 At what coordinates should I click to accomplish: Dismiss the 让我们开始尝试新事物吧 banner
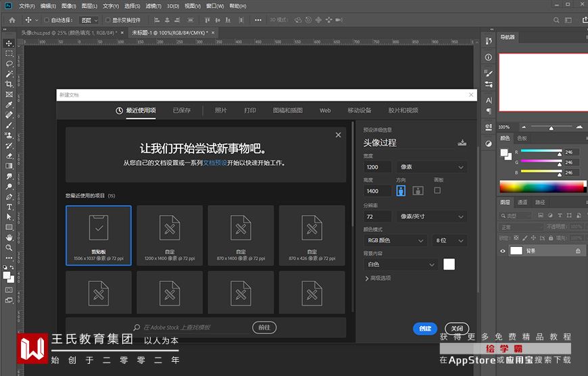pyautogui.click(x=338, y=135)
